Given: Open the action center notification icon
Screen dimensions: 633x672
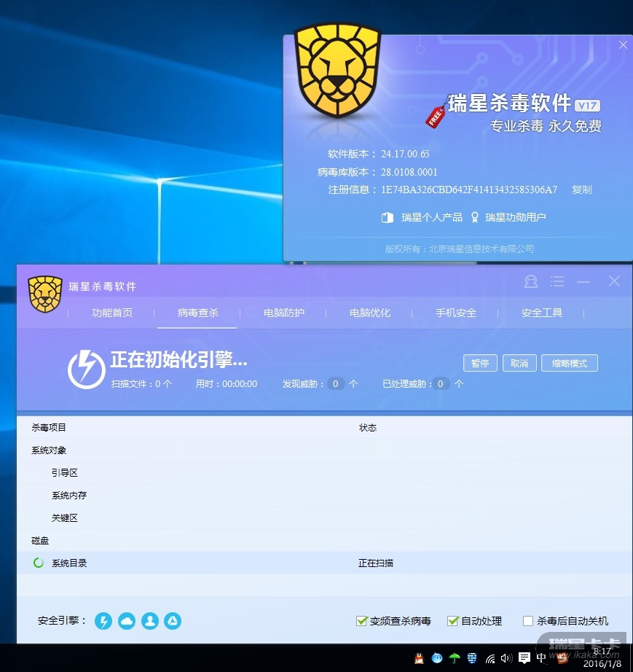Looking at the screenshot, I should (x=524, y=658).
